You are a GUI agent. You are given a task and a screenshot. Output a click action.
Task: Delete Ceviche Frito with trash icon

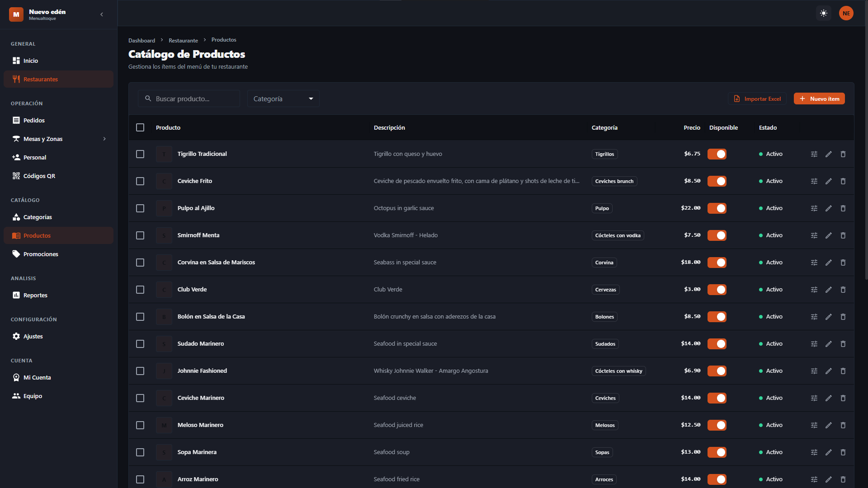point(843,181)
